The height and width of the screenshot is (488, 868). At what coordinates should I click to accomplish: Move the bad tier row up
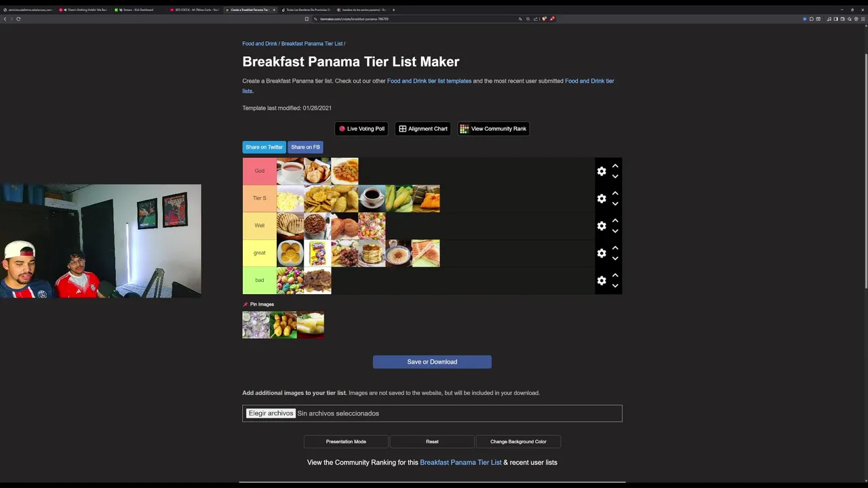[x=615, y=275]
